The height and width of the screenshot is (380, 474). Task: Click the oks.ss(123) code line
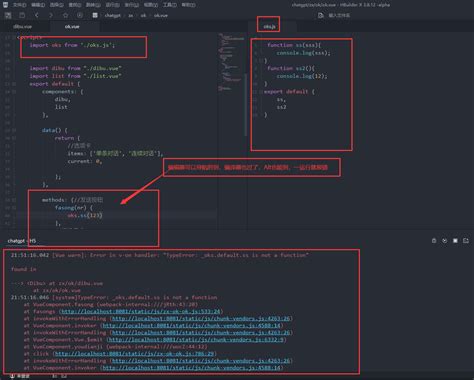[x=85, y=216]
